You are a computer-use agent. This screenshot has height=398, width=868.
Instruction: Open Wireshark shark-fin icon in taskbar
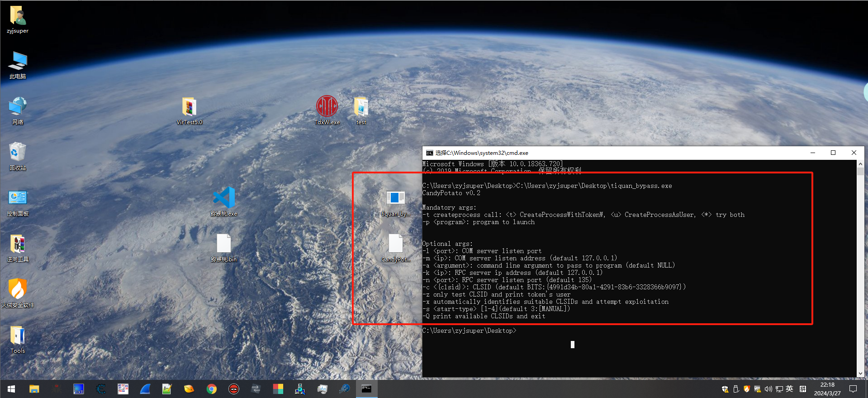(145, 389)
